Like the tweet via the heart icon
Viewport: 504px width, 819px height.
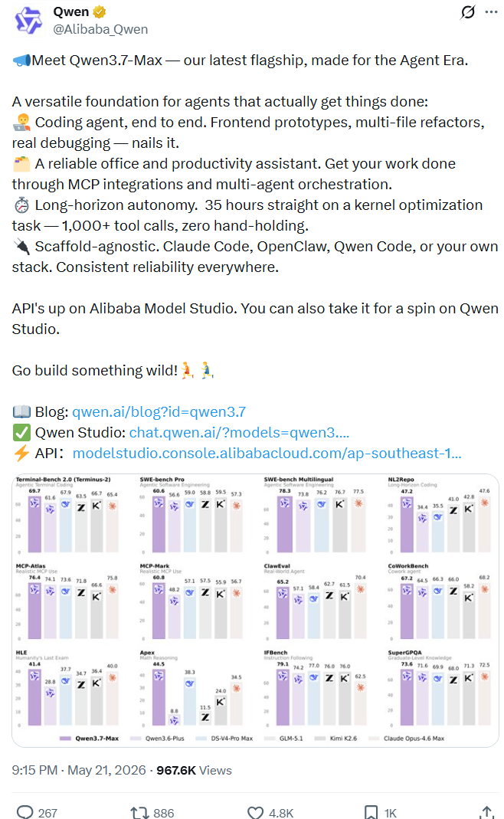click(255, 812)
